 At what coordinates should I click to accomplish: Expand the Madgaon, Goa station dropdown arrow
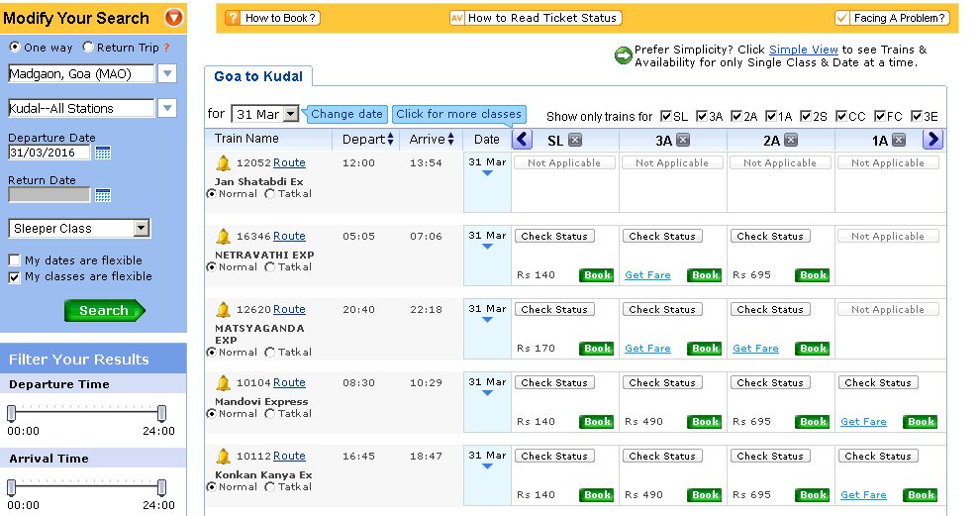click(167, 74)
